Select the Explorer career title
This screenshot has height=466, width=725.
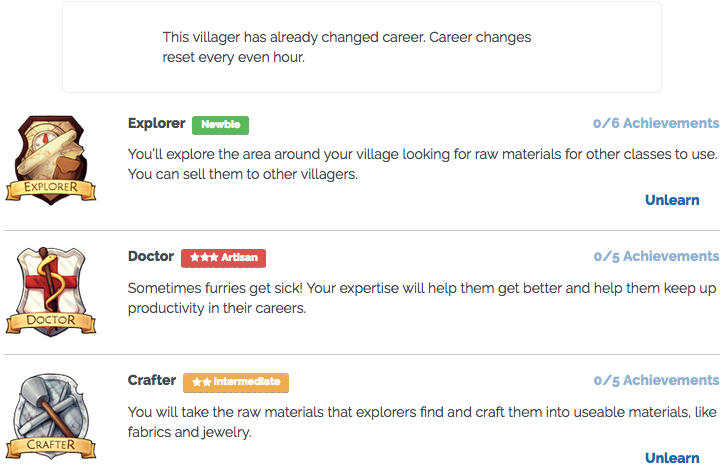click(x=156, y=124)
